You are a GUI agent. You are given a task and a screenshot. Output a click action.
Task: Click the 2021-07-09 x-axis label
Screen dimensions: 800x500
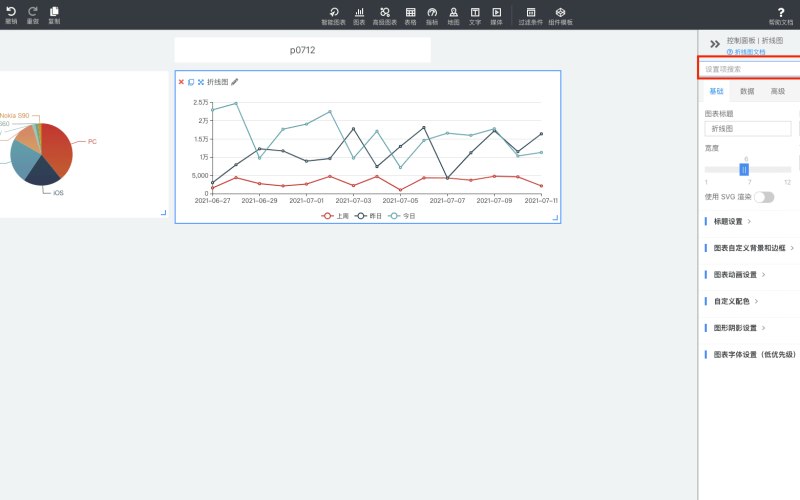pyautogui.click(x=494, y=201)
